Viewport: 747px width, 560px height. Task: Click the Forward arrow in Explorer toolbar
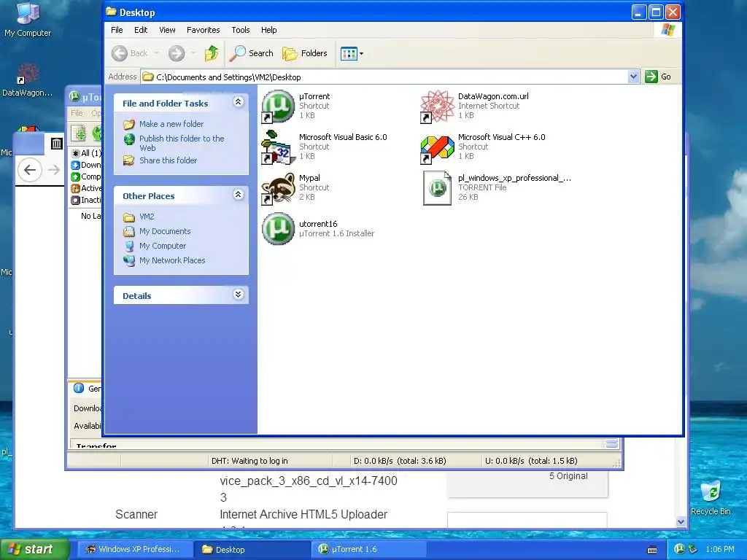177,53
